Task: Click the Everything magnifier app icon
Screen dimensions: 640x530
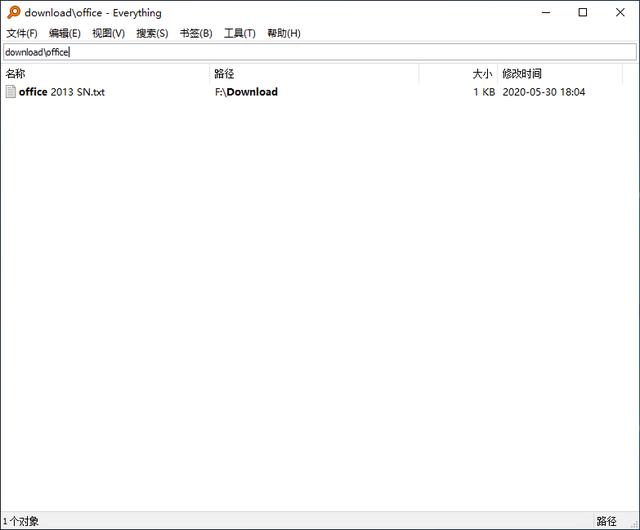Action: [x=13, y=12]
